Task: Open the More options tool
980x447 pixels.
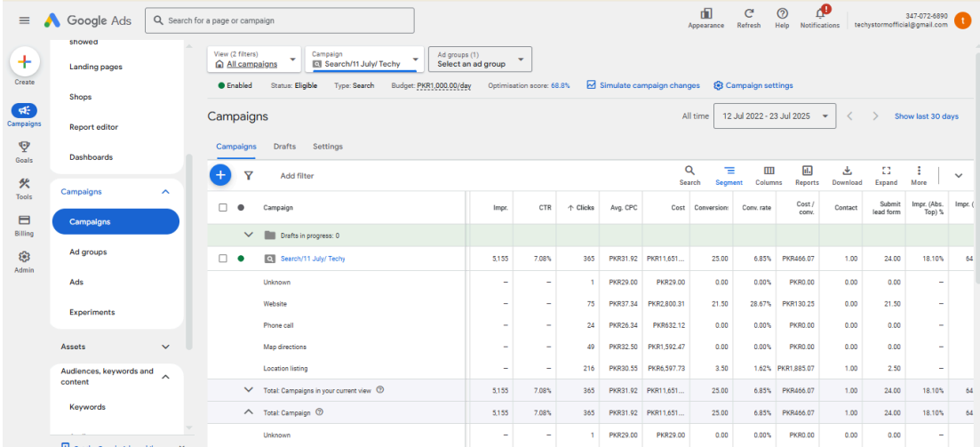Action: [x=919, y=176]
